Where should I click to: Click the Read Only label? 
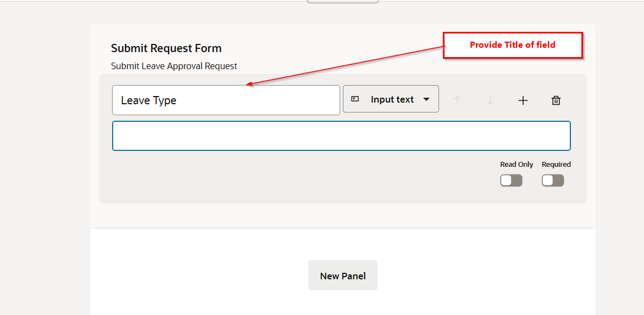tap(517, 164)
